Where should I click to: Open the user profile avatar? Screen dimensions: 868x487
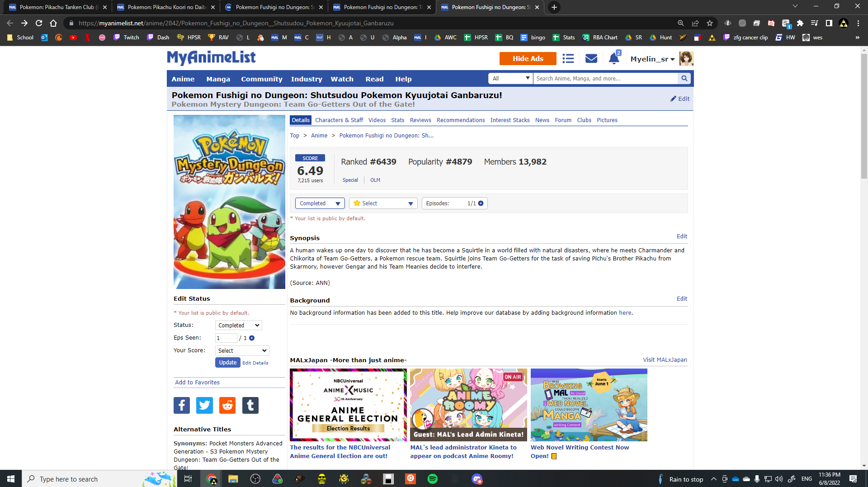pos(686,58)
